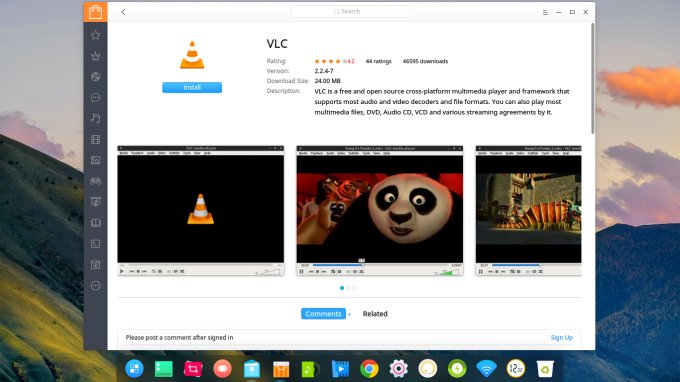The image size is (680, 382).
Task: Open the Kung Fu Panda screenshot
Action: coord(379,210)
